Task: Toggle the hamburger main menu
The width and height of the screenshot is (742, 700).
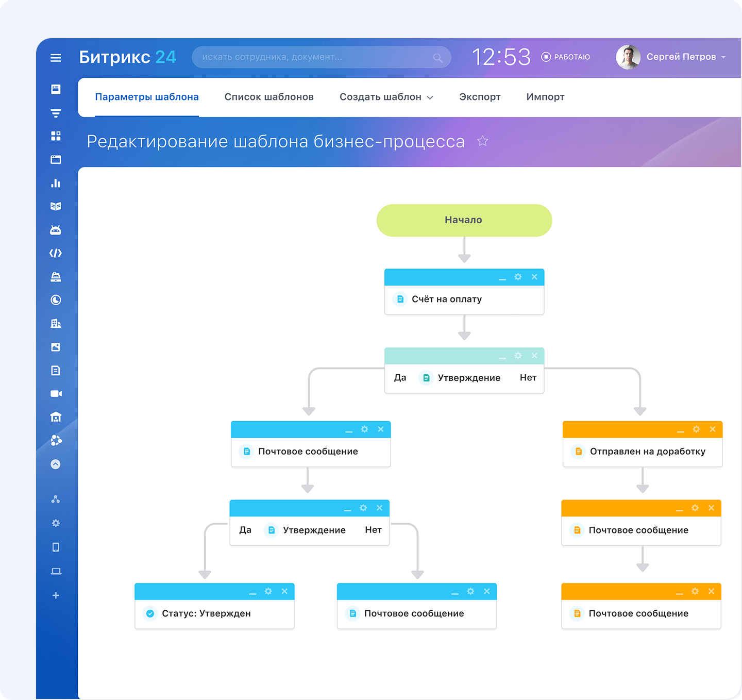Action: point(56,58)
